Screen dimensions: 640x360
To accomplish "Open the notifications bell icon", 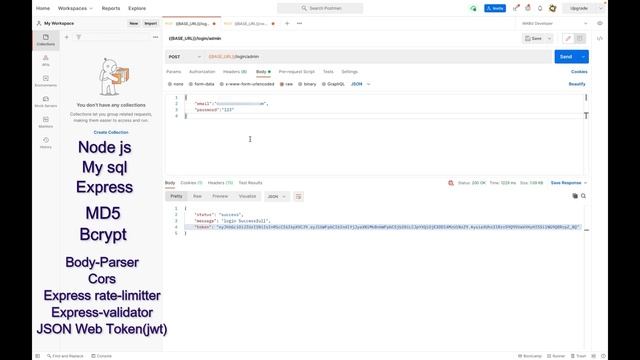I will pyautogui.click(x=540, y=8).
